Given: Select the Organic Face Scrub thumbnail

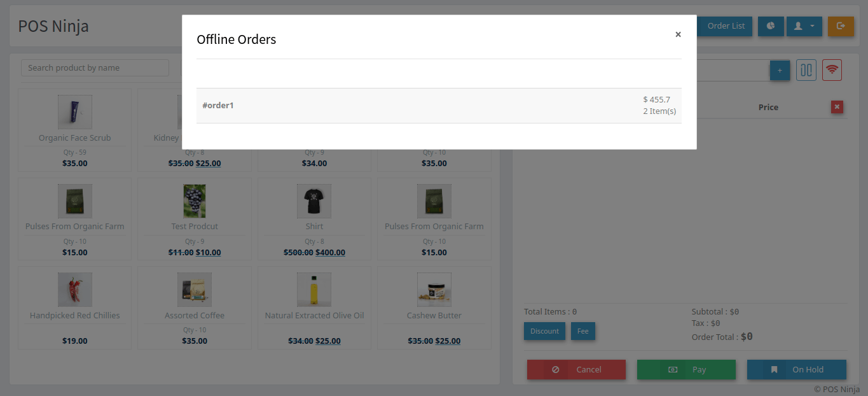Looking at the screenshot, I should pyautogui.click(x=75, y=112).
